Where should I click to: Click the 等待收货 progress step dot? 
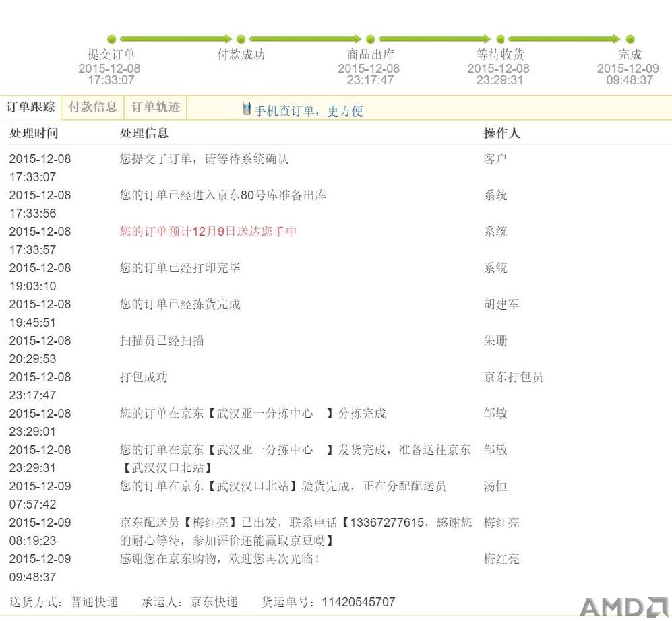(500, 39)
